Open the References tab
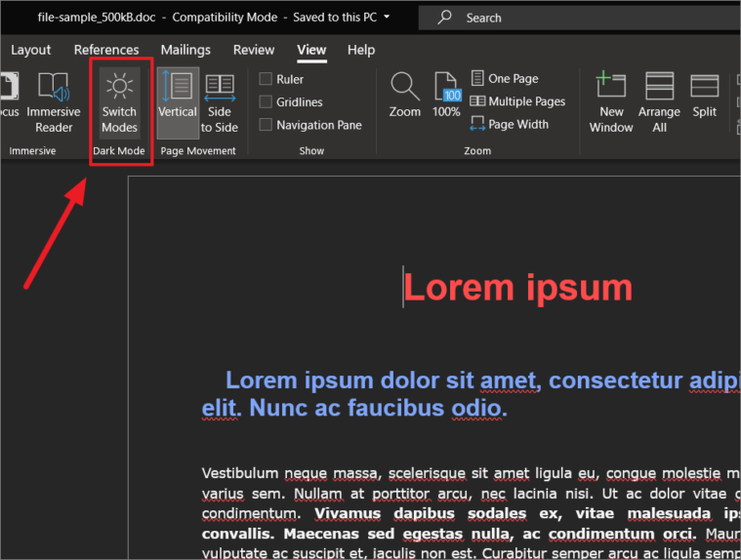The height and width of the screenshot is (560, 741). tap(106, 50)
